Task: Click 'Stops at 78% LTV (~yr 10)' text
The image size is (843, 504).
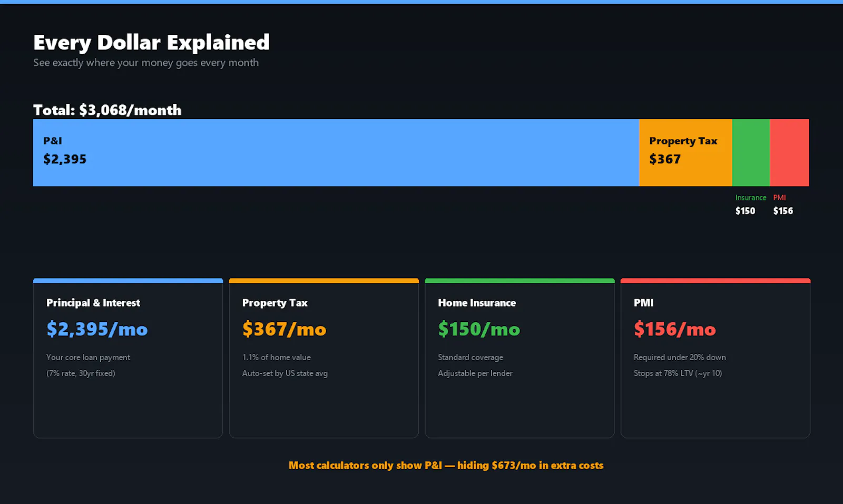Action: 678,373
